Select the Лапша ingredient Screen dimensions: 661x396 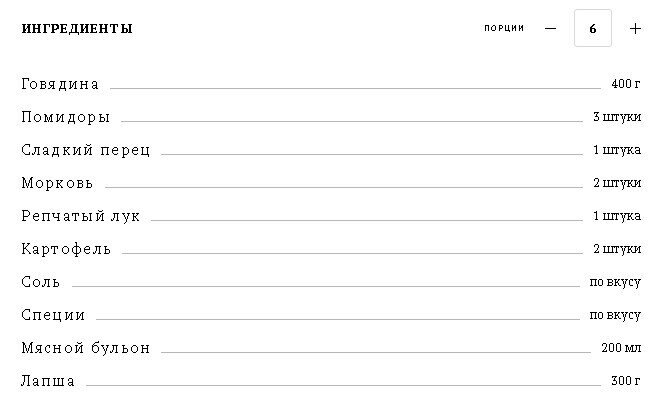48,381
